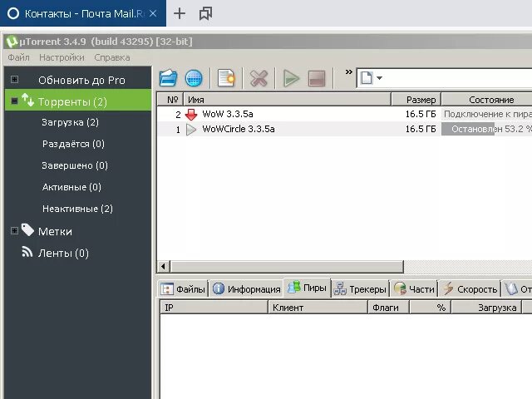Expand the Метки tree node
532x399 pixels.
pos(14,231)
